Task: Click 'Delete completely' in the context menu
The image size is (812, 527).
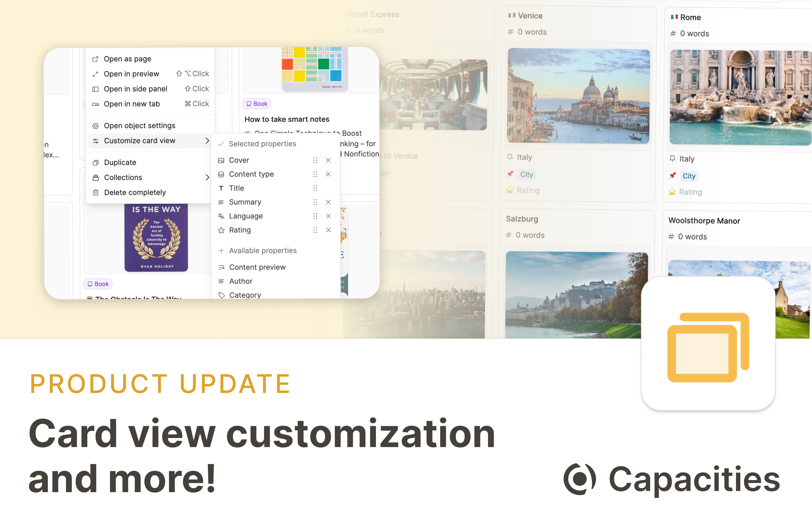Action: click(x=133, y=192)
